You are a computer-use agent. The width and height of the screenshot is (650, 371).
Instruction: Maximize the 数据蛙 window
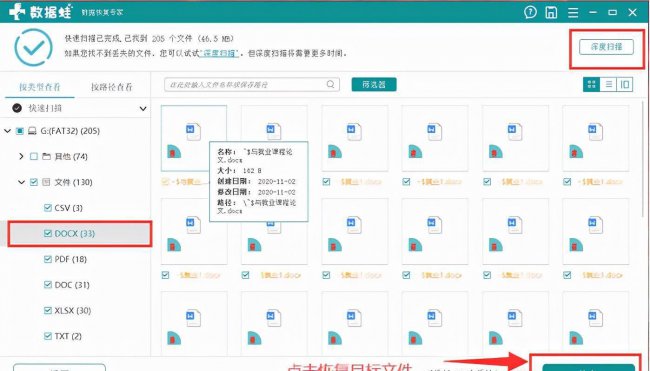[612, 12]
